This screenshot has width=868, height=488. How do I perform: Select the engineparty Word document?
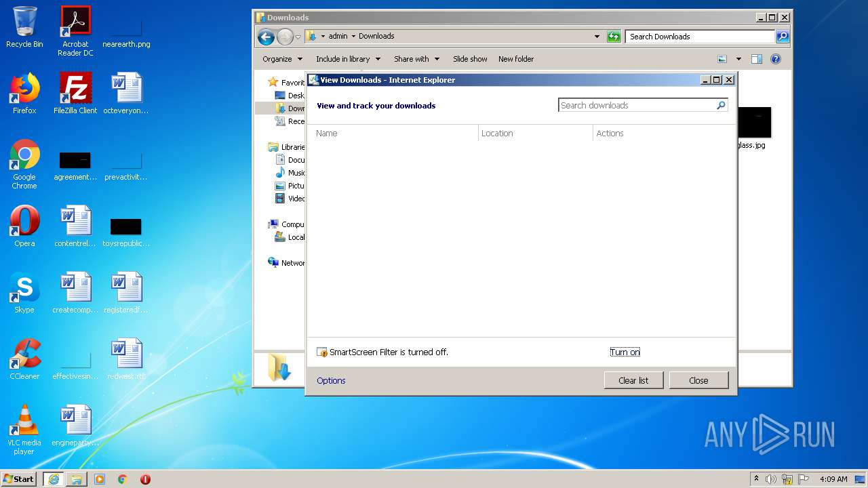75,426
